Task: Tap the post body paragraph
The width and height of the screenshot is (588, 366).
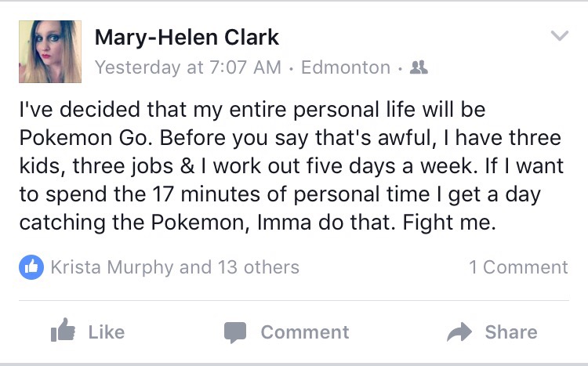Action: [290, 166]
